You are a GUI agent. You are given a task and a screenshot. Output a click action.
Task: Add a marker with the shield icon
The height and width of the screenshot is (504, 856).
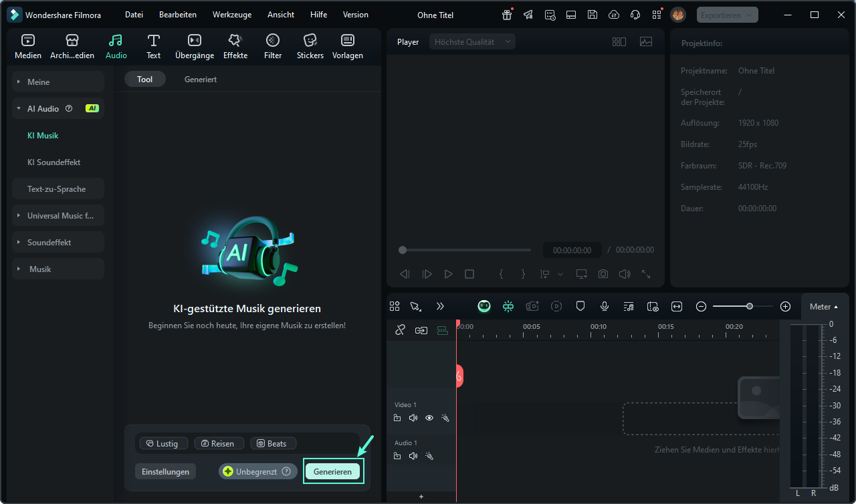[580, 306]
